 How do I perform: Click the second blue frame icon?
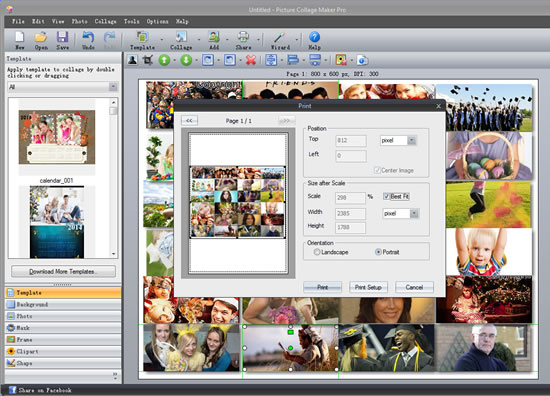[230, 60]
